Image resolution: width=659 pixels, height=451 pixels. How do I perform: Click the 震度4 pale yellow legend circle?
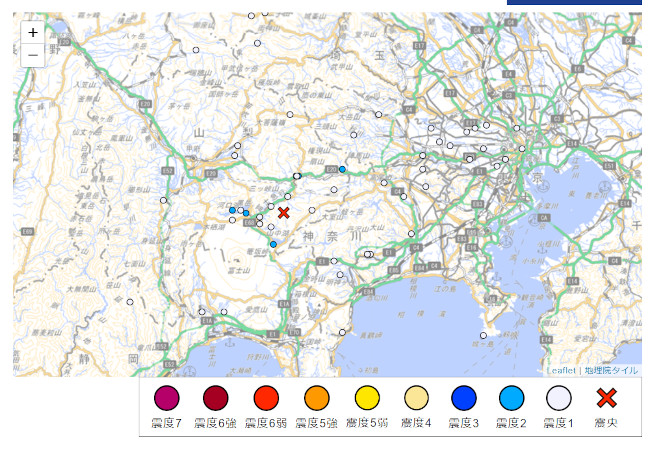(x=415, y=398)
